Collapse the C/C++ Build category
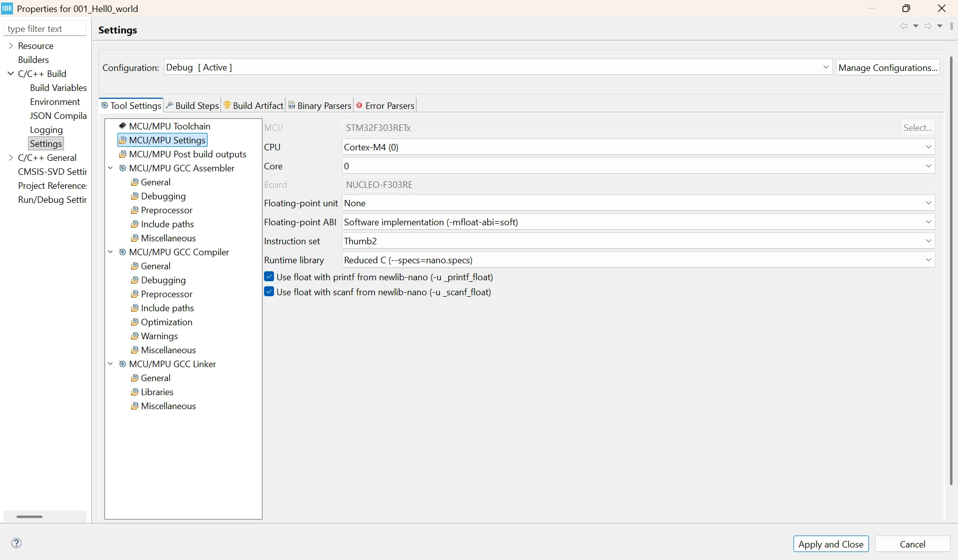The image size is (958, 560). pos(10,73)
